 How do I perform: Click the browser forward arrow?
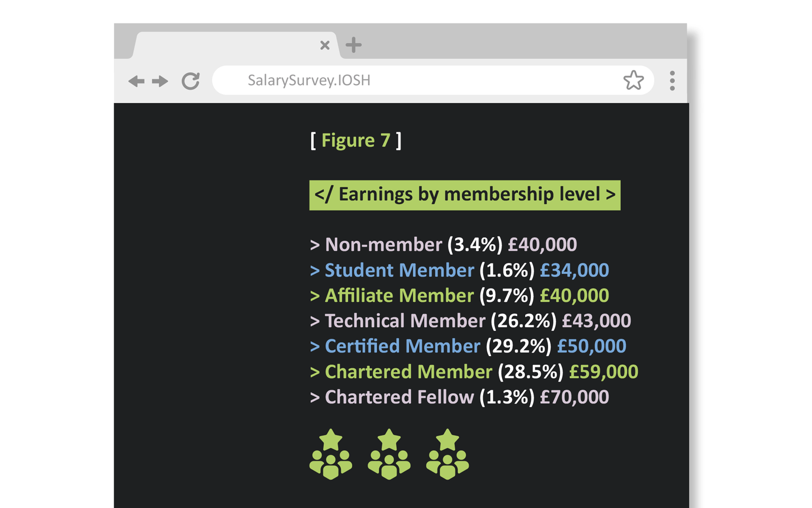click(160, 81)
